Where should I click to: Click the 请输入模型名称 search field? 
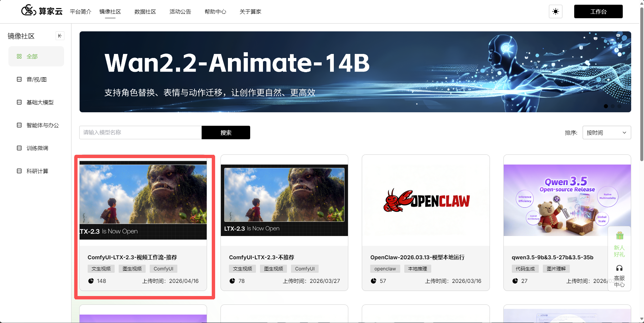pyautogui.click(x=141, y=133)
